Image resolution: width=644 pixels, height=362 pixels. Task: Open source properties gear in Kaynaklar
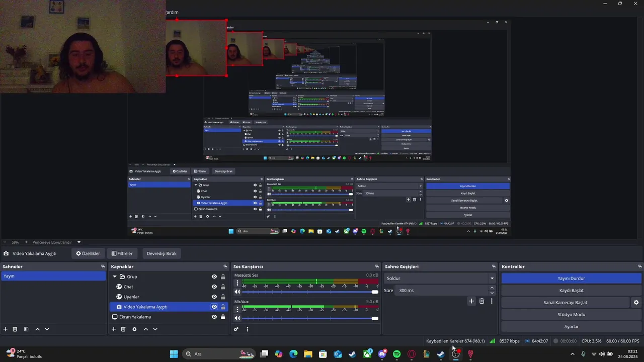[134, 329]
